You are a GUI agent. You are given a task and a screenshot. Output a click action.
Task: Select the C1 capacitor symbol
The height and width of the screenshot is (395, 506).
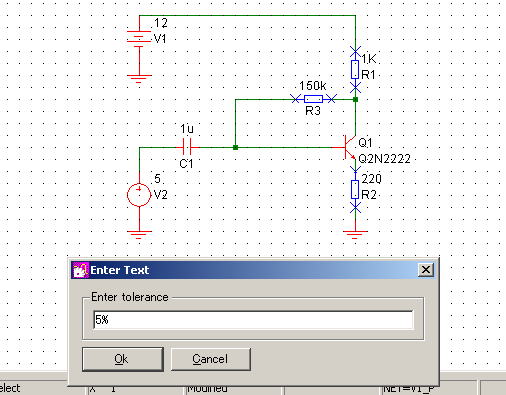[187, 147]
